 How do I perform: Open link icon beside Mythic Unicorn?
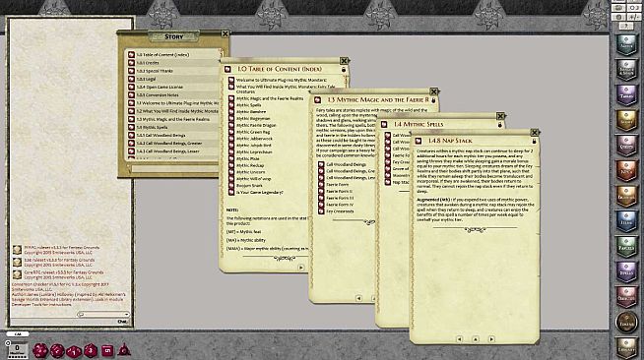pyautogui.click(x=231, y=172)
